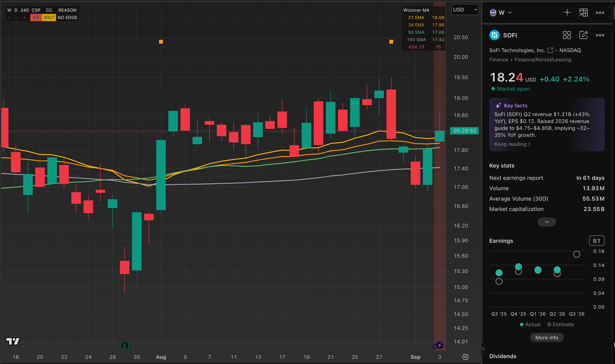Viewport: 615px width, 364px height.
Task: Open watchlist header three-dots menu
Action: pyautogui.click(x=600, y=13)
